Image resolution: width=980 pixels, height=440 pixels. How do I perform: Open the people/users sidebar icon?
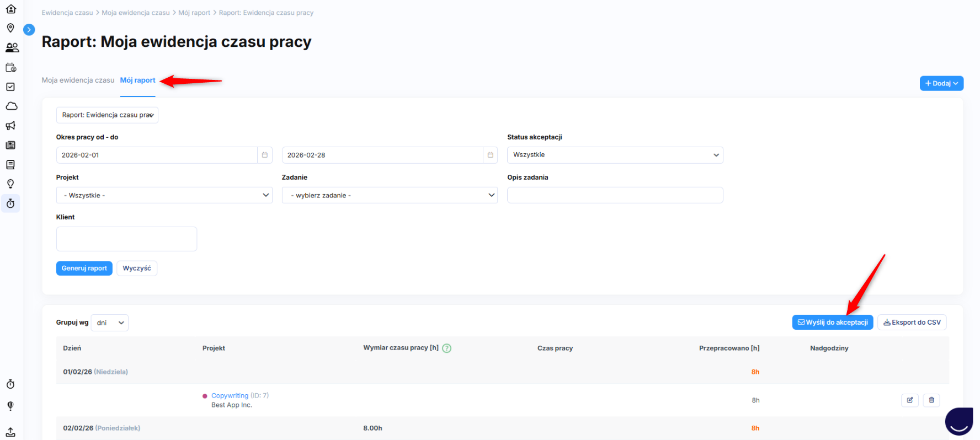point(12,48)
